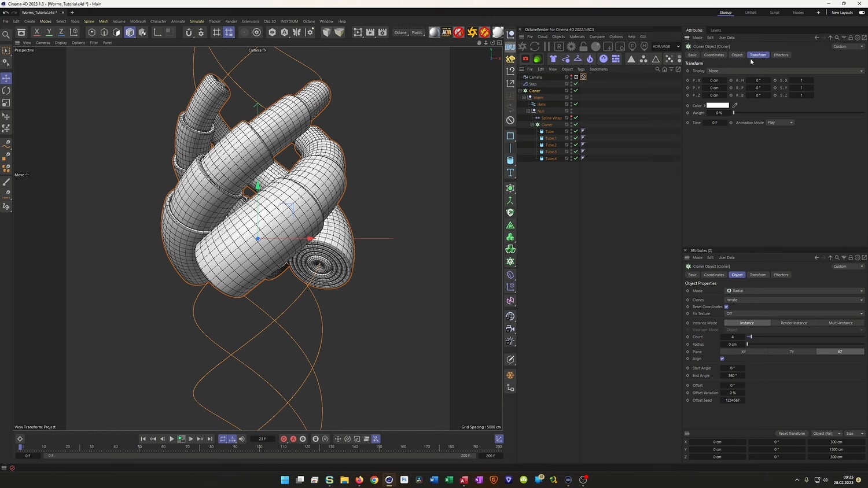Toggle timeline loop playback icon
This screenshot has width=868, height=488.
pyautogui.click(x=223, y=439)
